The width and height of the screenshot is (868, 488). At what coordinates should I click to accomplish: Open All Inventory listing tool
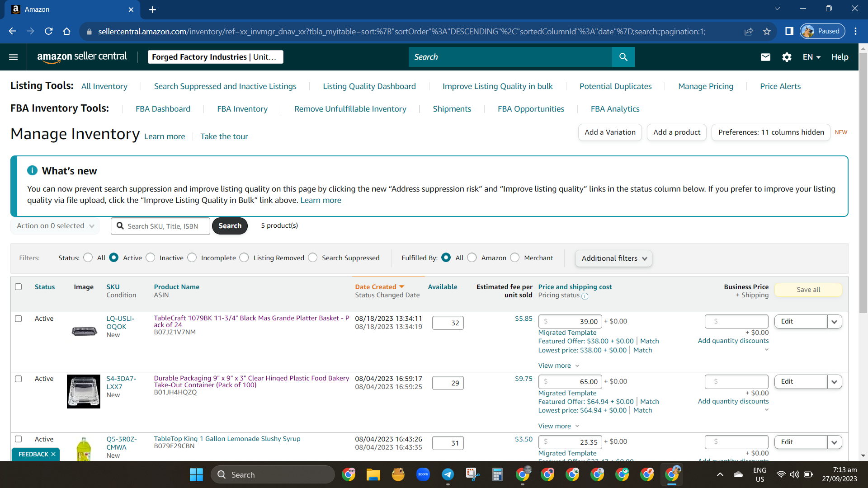point(104,86)
